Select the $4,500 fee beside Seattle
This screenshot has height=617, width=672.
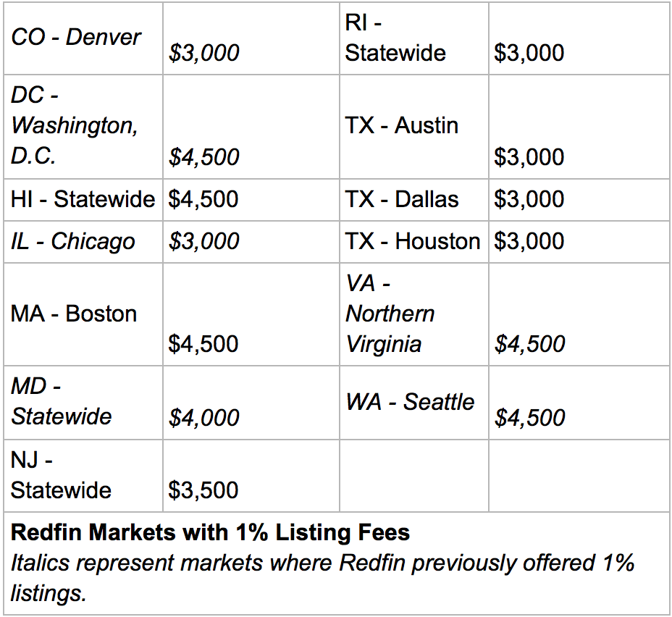[x=530, y=418]
